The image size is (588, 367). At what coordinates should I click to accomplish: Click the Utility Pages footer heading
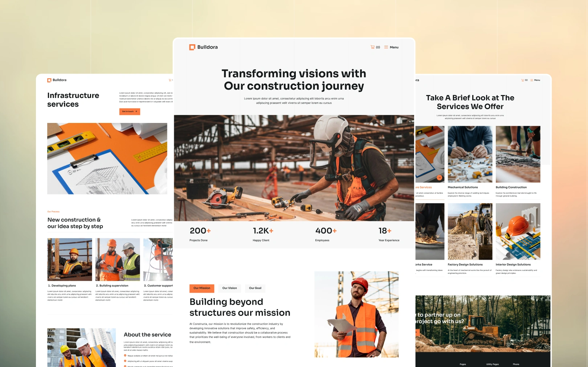pyautogui.click(x=492, y=364)
